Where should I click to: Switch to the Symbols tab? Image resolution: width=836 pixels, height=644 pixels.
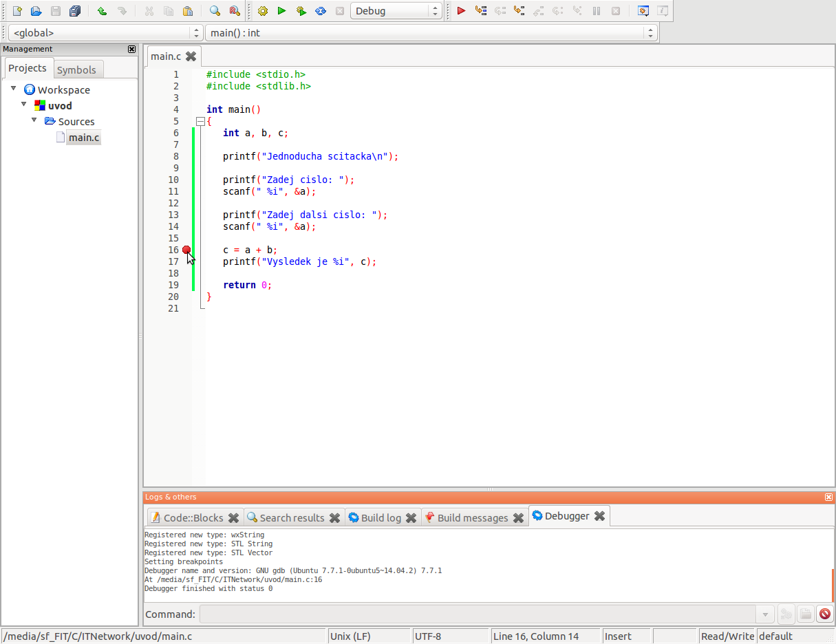pos(78,69)
